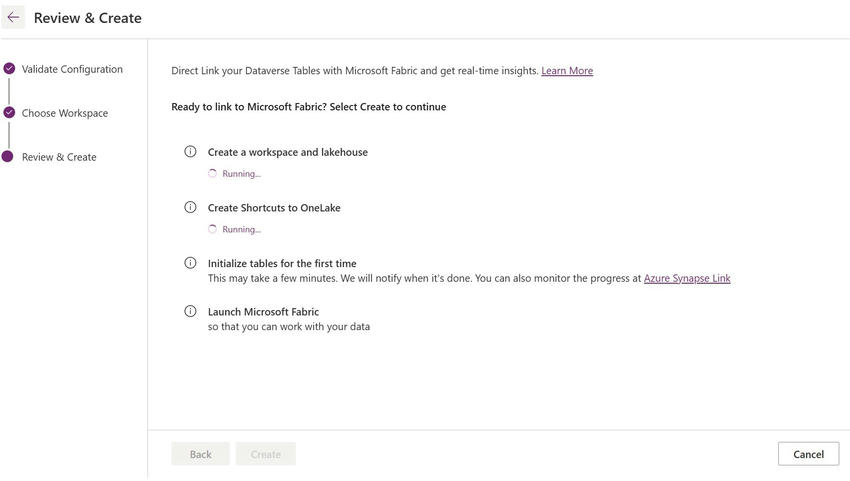Click info icon beside Create Shortcuts to OneLake
This screenshot has width=850, height=481.
click(x=190, y=208)
